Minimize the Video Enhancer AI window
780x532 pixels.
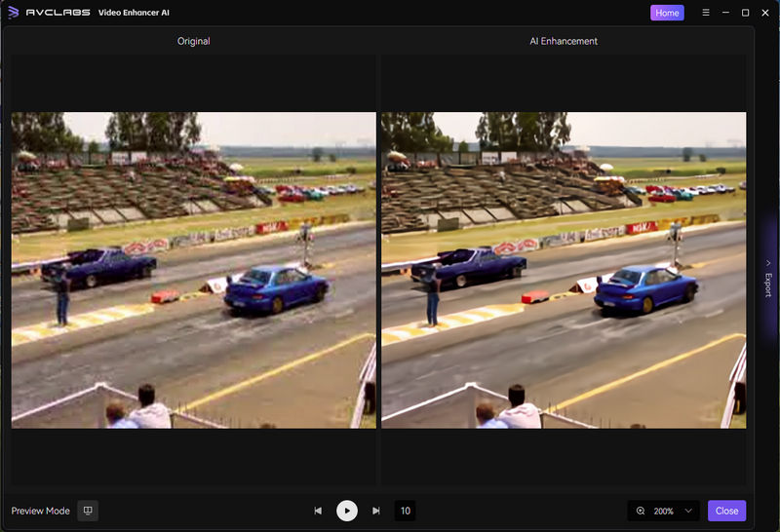725,13
